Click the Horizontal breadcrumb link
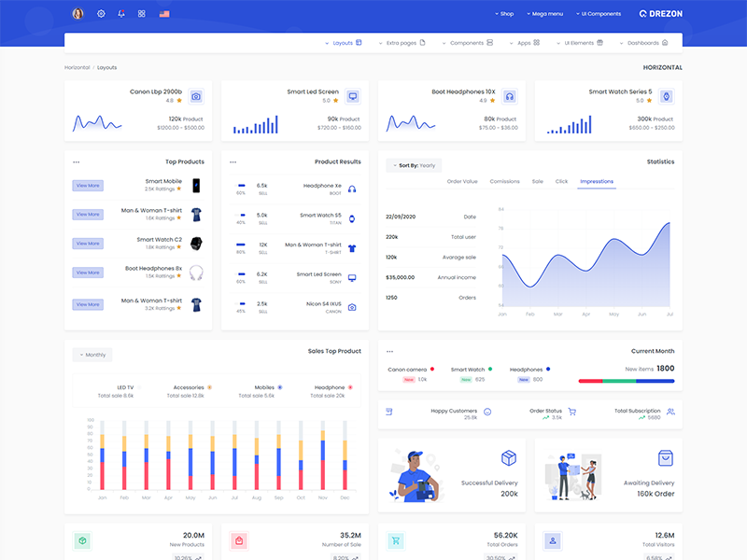 coord(78,67)
